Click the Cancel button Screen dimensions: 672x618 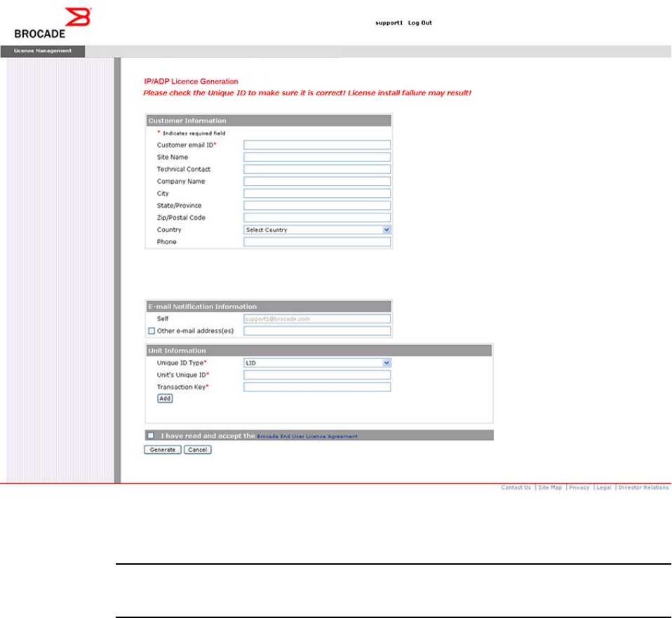click(198, 450)
